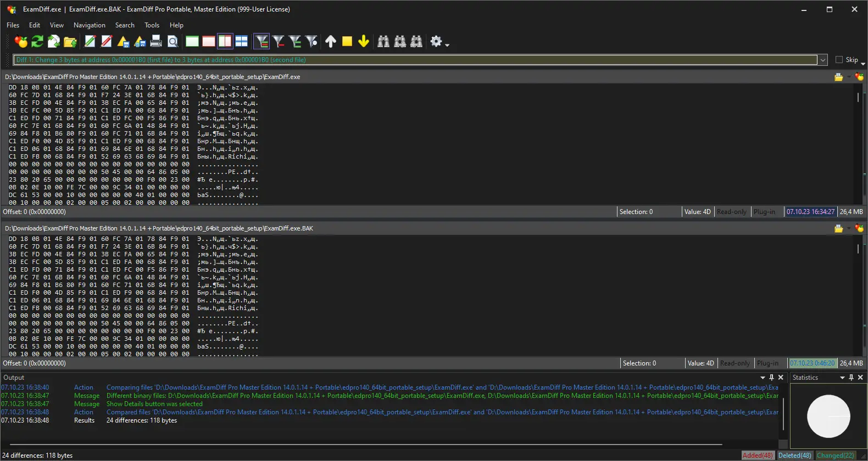Expand recent files arrow in ExamDiff.exe pane header
Image resolution: width=868 pixels, height=461 pixels.
pyautogui.click(x=849, y=77)
